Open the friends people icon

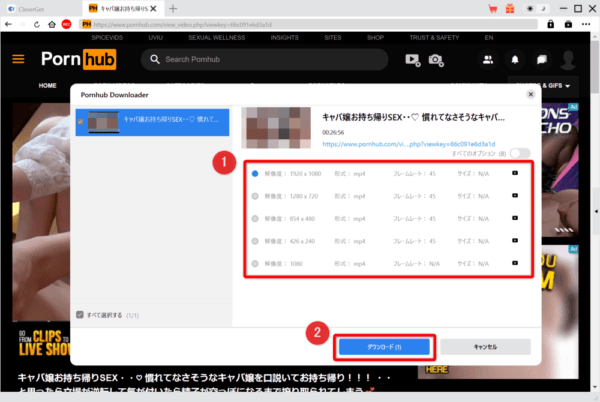tap(488, 60)
